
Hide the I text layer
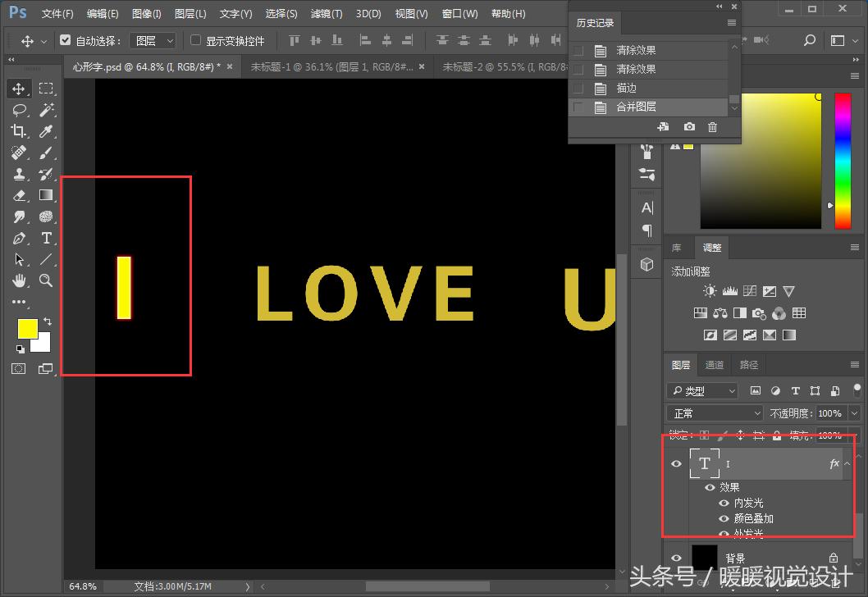click(x=677, y=464)
